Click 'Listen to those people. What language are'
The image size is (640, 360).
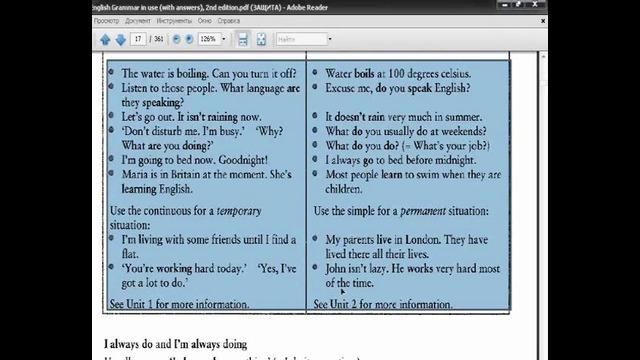(211, 88)
